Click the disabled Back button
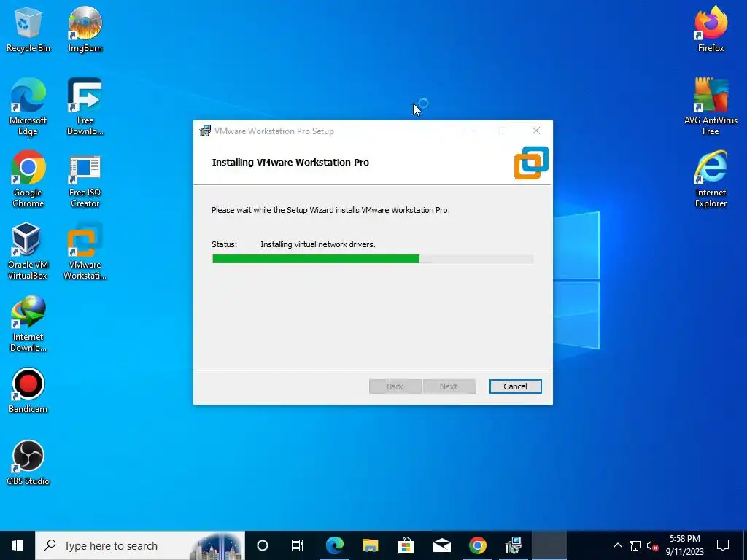The width and height of the screenshot is (747, 560). click(395, 386)
